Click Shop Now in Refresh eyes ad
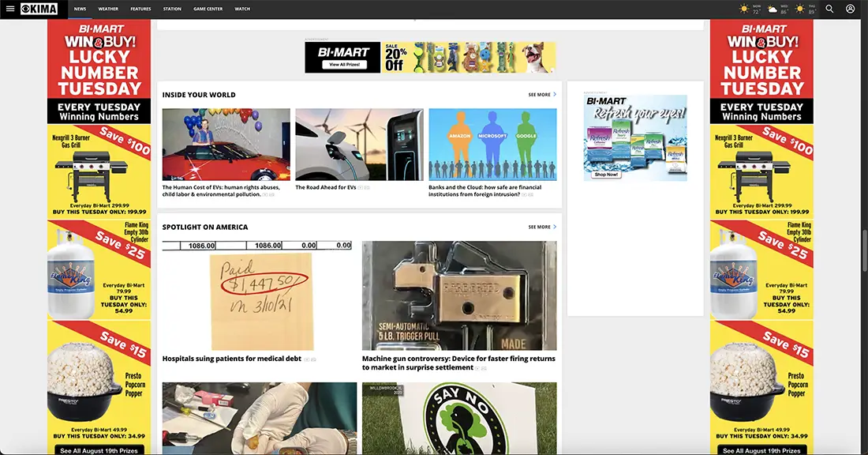Viewport: 868px width, 455px height. [605, 174]
